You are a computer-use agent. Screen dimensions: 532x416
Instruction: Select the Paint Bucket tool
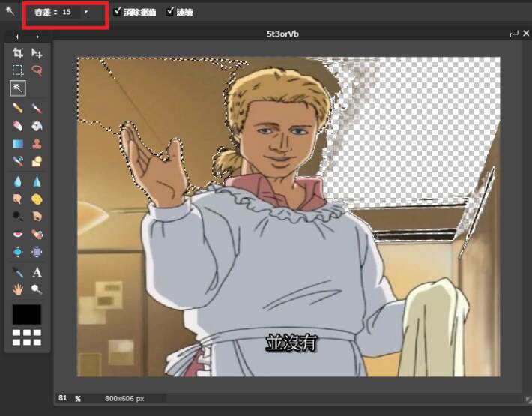point(37,126)
